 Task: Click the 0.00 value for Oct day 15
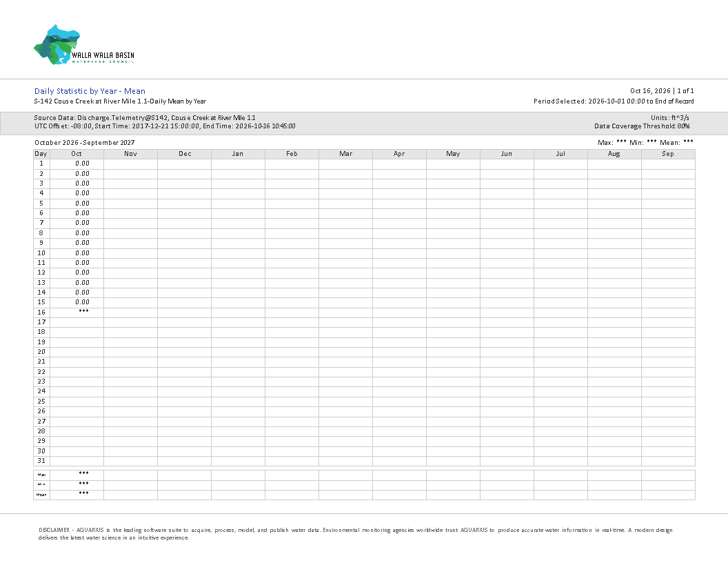(x=82, y=302)
